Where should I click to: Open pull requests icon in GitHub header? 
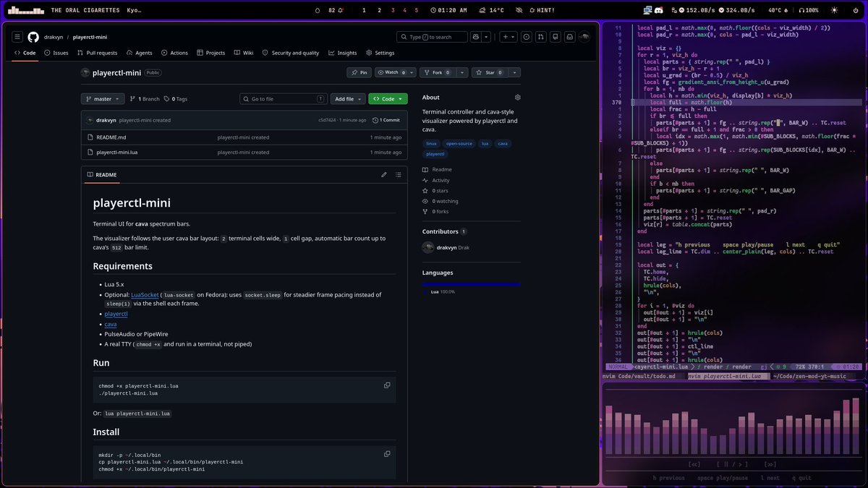541,37
